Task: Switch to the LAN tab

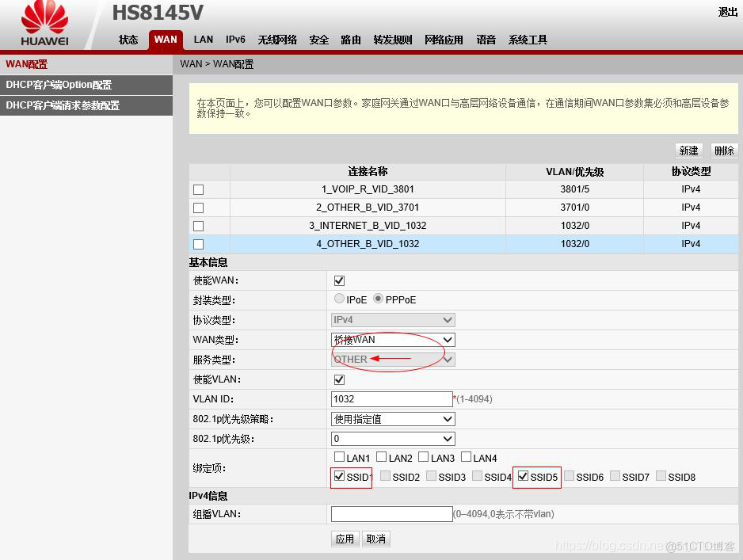Action: coord(203,39)
